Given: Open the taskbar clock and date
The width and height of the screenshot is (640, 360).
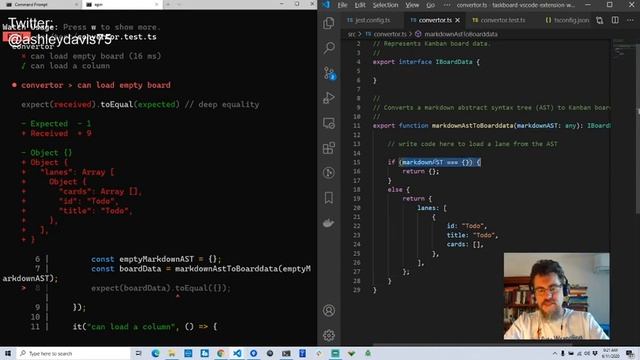Looking at the screenshot, I should (611, 353).
